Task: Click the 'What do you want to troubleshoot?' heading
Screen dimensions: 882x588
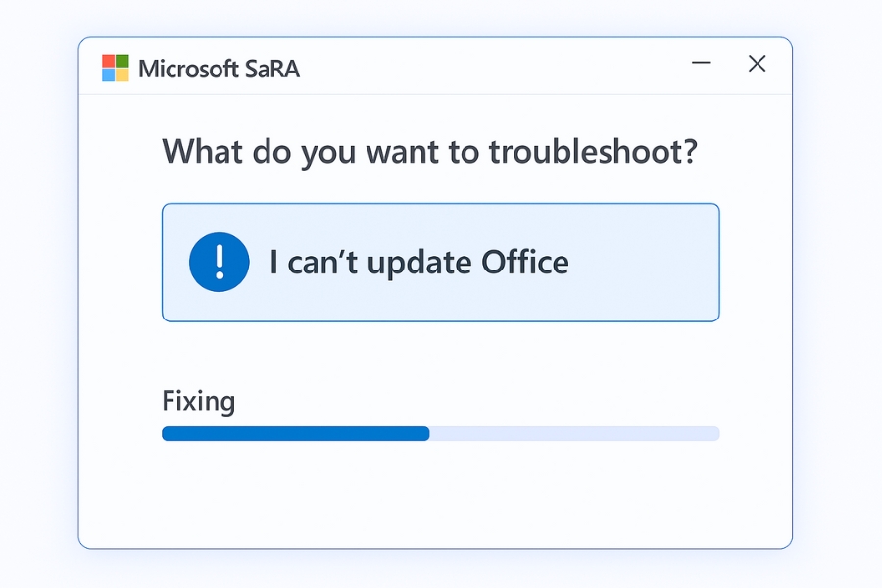Action: click(431, 152)
